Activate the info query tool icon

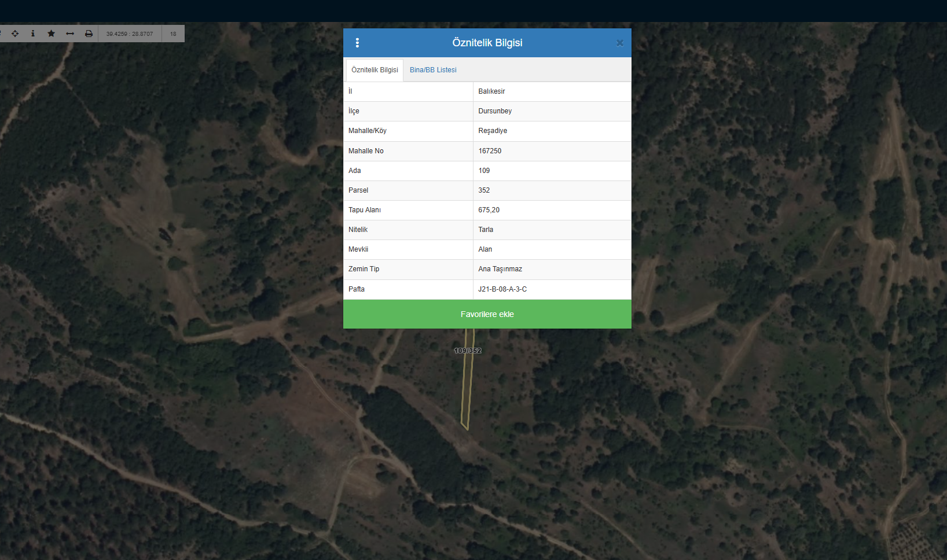click(33, 34)
